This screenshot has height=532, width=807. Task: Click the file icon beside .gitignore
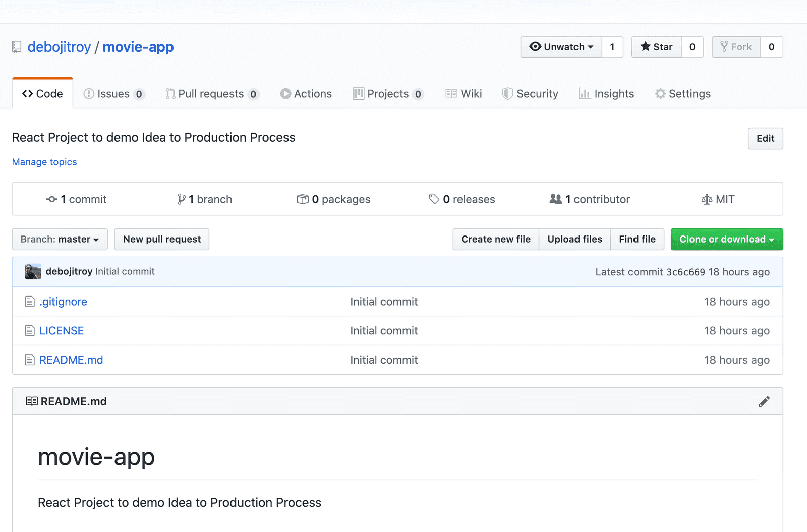30,301
